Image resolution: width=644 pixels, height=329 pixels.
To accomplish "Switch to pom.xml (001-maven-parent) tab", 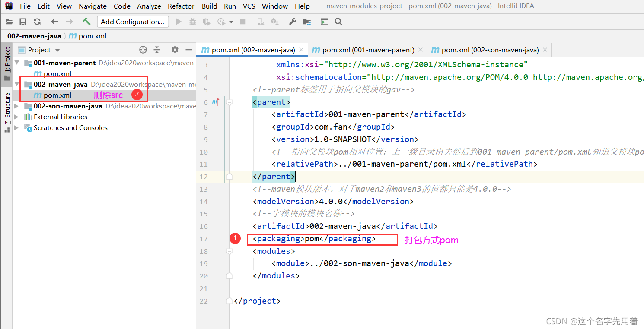I will [x=368, y=50].
